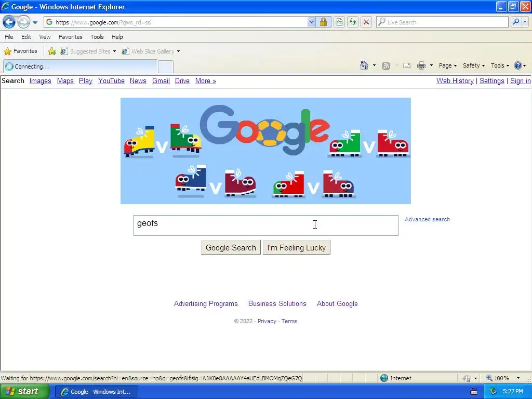Open the Page command menu
Image resolution: width=532 pixels, height=399 pixels.
click(x=447, y=65)
